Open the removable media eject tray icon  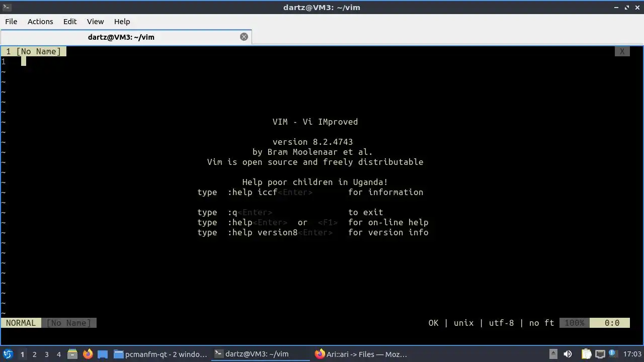[553, 354]
